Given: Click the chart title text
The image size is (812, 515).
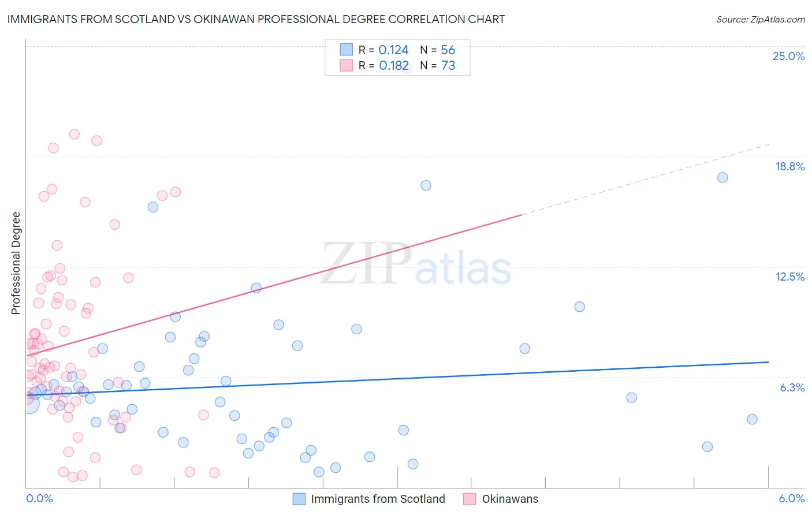Looking at the screenshot, I should [x=256, y=19].
